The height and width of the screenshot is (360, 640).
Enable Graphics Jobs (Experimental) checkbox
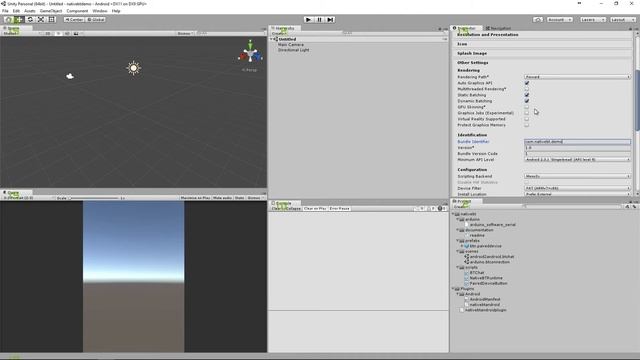pyautogui.click(x=527, y=113)
